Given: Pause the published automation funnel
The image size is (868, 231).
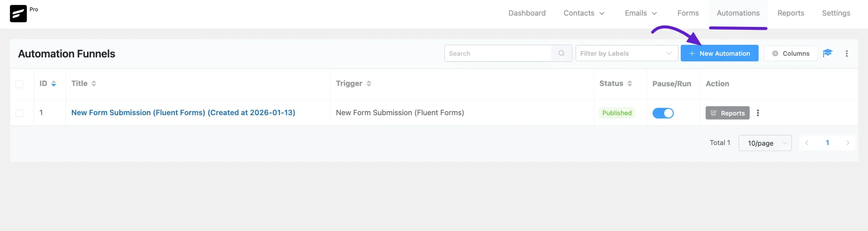Looking at the screenshot, I should pyautogui.click(x=663, y=113).
